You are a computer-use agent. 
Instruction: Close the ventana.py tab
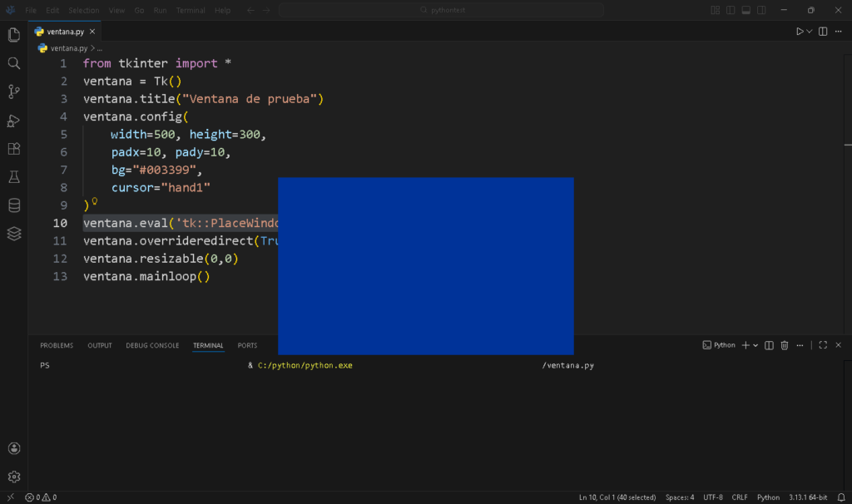pyautogui.click(x=92, y=32)
